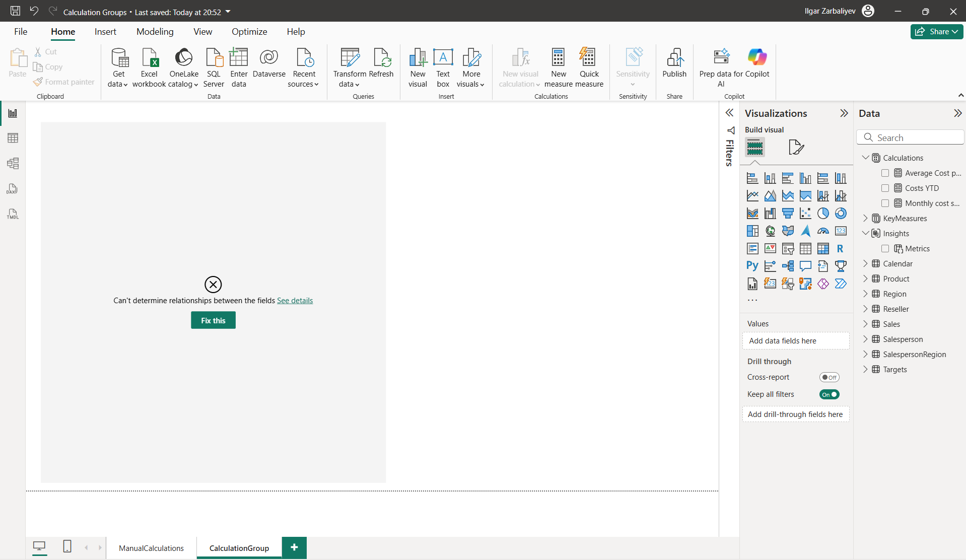Expand the KeyMeasures table

click(x=865, y=218)
